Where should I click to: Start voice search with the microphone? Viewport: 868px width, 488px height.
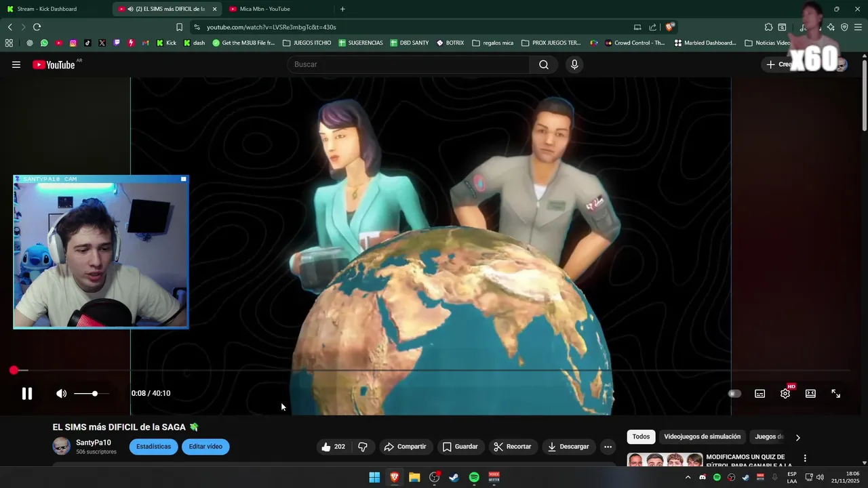[574, 64]
